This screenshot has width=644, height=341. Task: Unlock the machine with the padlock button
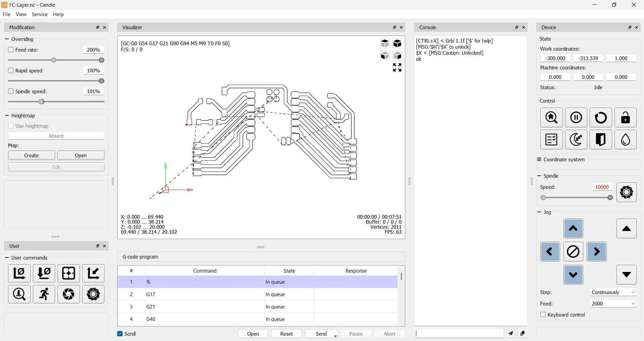point(626,117)
